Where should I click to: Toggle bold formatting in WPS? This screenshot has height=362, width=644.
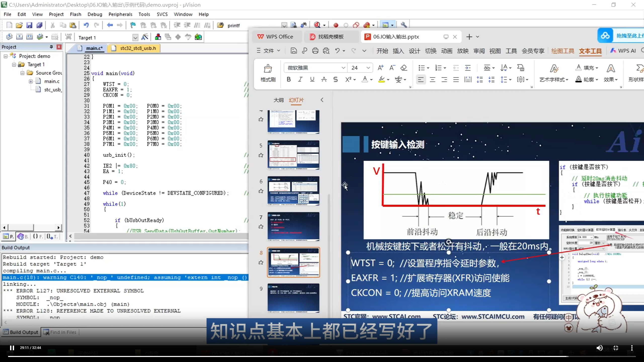pos(288,79)
